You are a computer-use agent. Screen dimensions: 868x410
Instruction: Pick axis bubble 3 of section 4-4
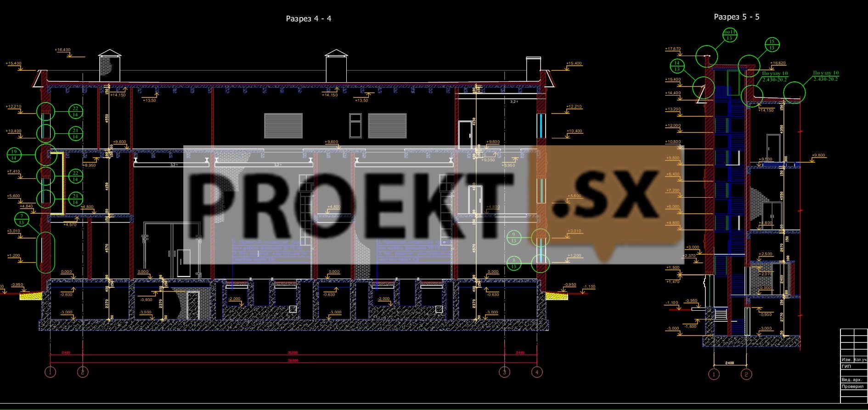[x=504, y=371]
